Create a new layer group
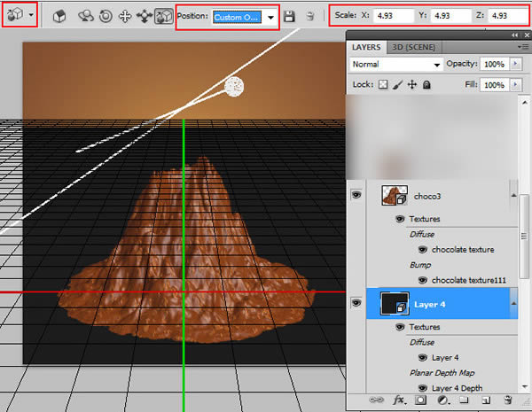532x412 pixels. point(464,400)
